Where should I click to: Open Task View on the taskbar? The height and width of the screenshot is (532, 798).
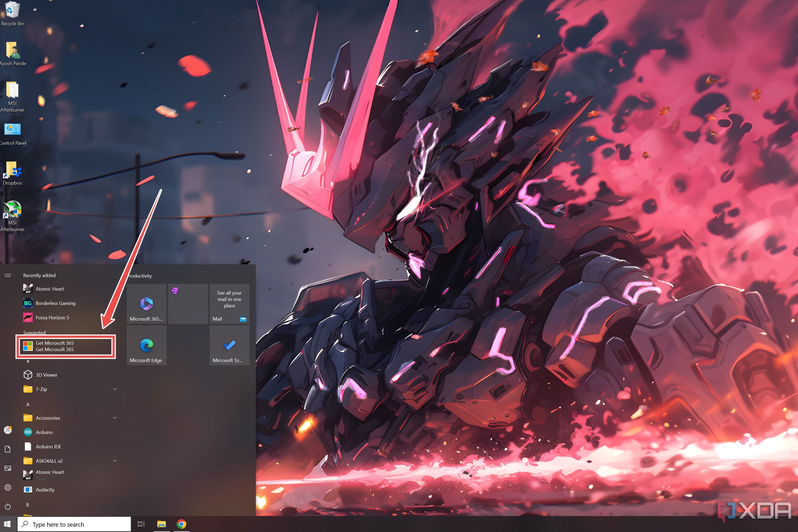141,524
